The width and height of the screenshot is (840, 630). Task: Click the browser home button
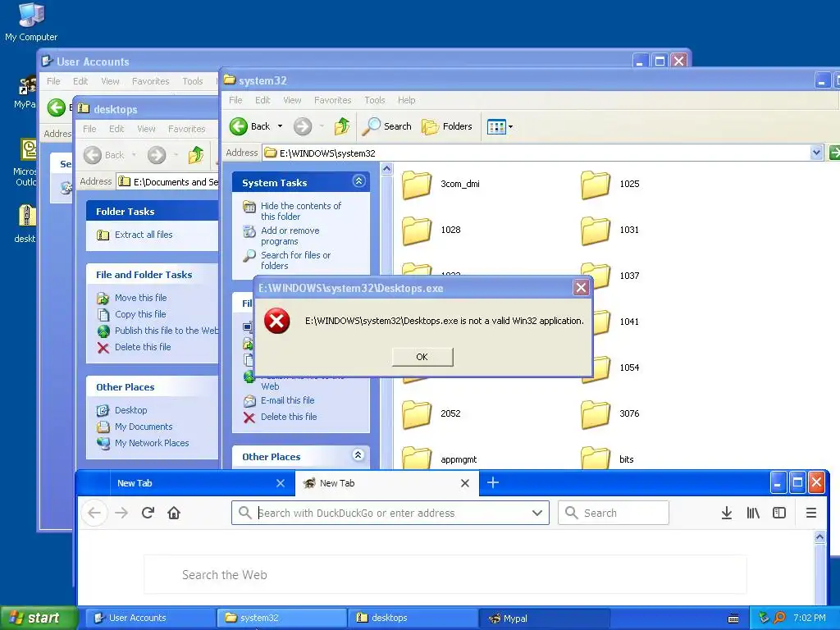coord(174,514)
